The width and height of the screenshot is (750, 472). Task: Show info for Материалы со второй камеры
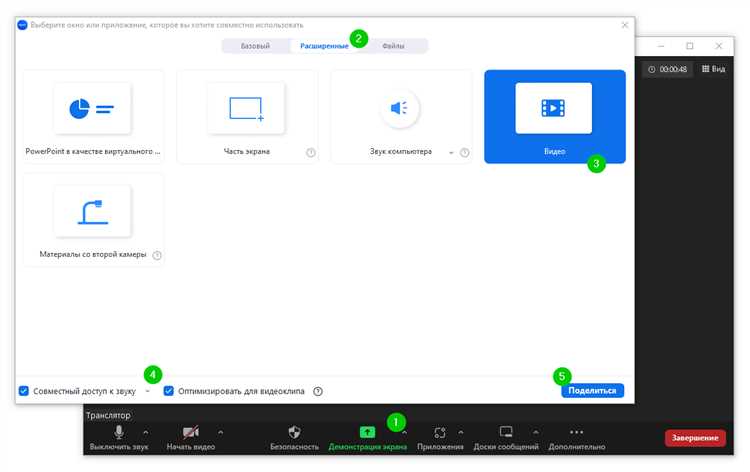[157, 255]
